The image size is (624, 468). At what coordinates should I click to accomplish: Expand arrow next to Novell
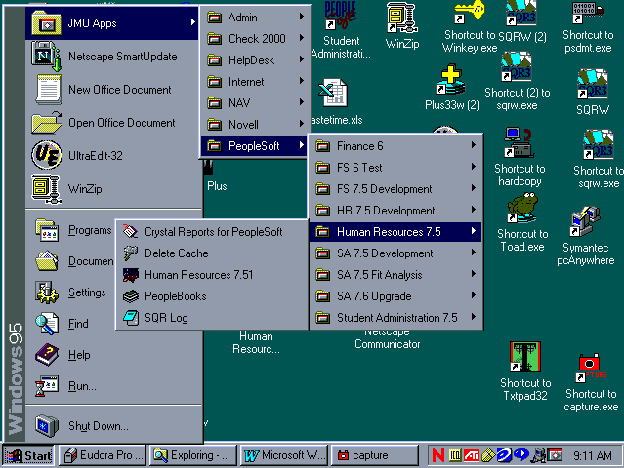302,124
